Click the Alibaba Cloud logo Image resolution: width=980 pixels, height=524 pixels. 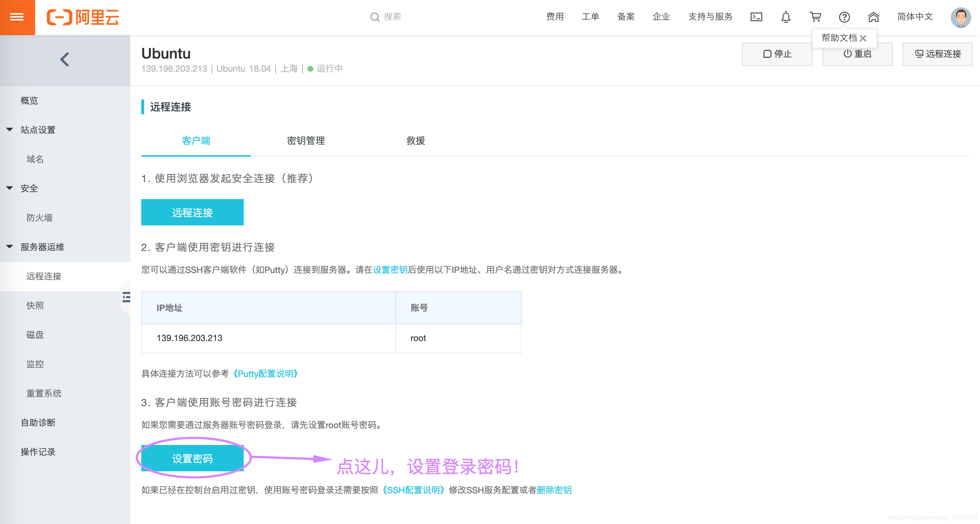83,17
